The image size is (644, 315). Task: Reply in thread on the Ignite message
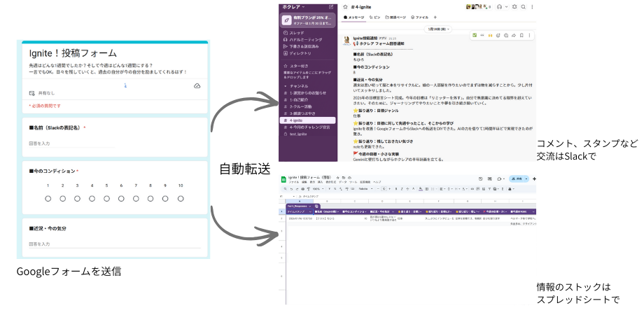(x=506, y=35)
